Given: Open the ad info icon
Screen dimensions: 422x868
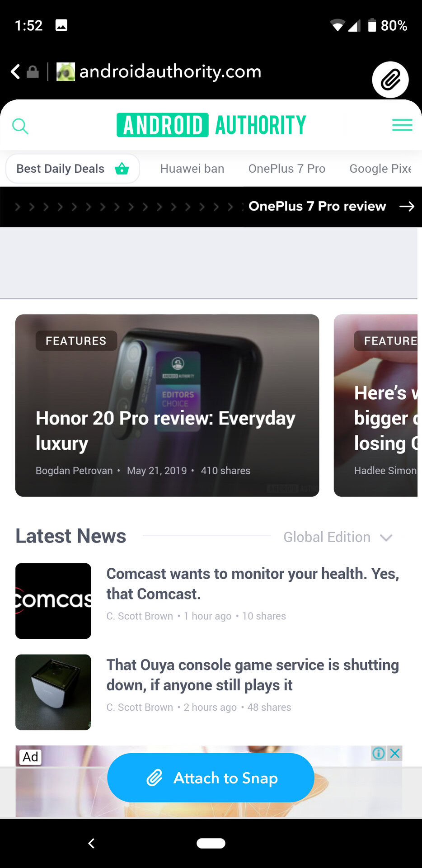Looking at the screenshot, I should (x=379, y=753).
